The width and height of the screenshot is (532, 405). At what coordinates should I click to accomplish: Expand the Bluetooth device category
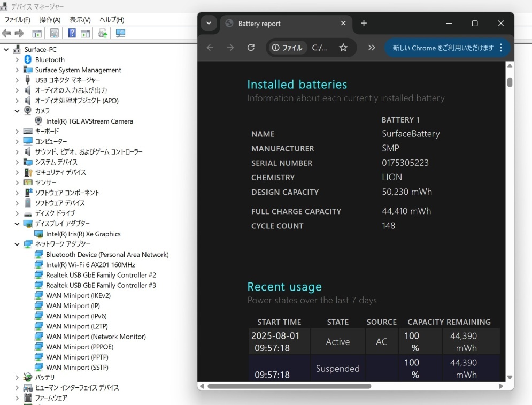(17, 60)
